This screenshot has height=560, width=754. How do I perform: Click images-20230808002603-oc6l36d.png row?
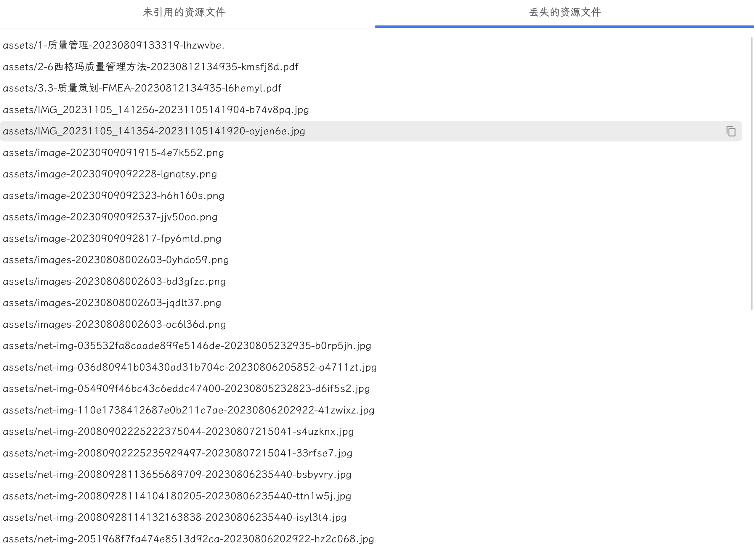click(x=114, y=324)
